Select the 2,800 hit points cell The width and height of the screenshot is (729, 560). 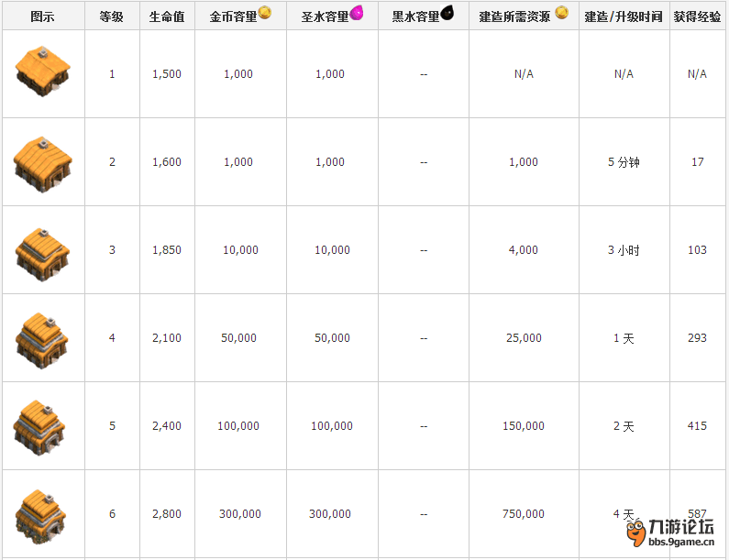click(x=167, y=513)
